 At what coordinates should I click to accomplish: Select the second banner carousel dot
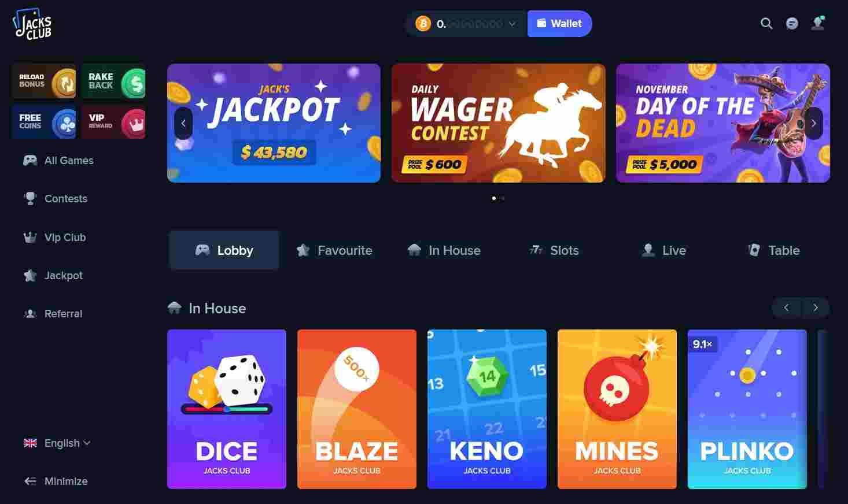coord(503,198)
